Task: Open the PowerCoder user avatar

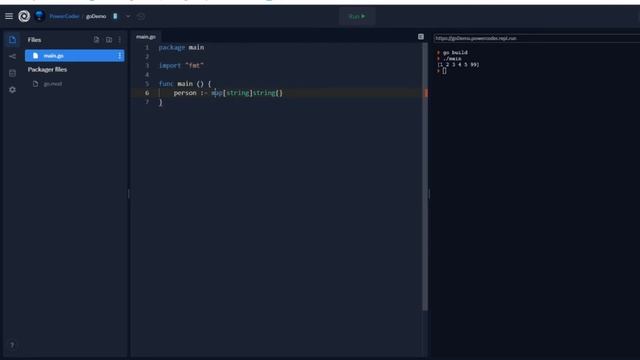Action: tap(40, 16)
